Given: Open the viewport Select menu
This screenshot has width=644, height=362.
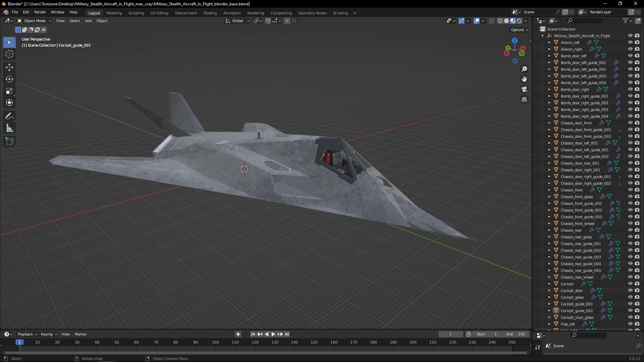Looking at the screenshot, I should click(75, 21).
